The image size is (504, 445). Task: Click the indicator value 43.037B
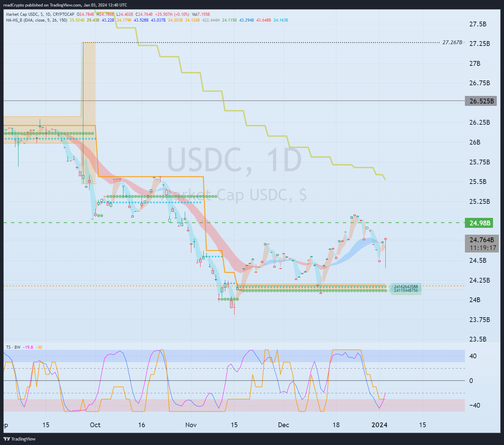158,20
